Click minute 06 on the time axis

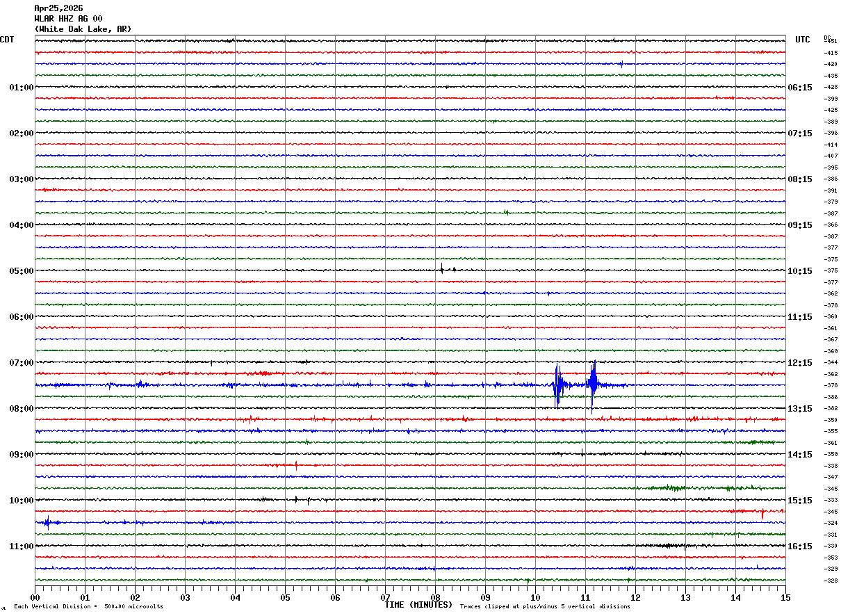click(335, 597)
